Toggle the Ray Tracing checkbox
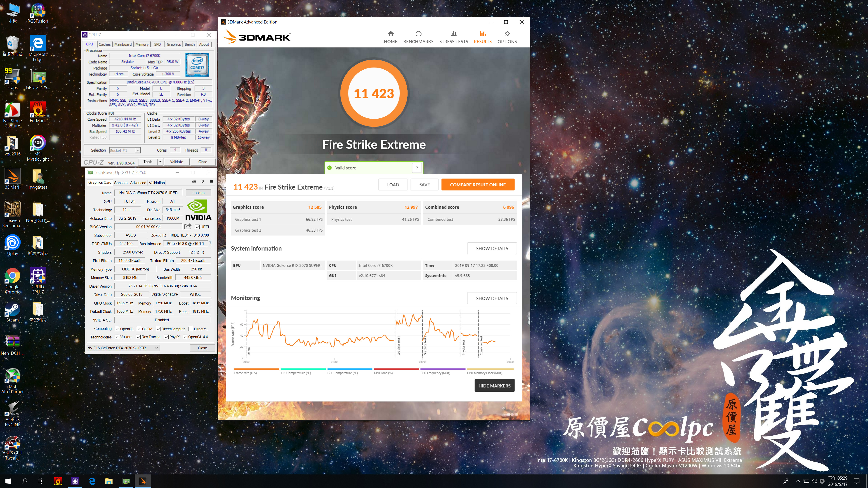 pyautogui.click(x=138, y=337)
